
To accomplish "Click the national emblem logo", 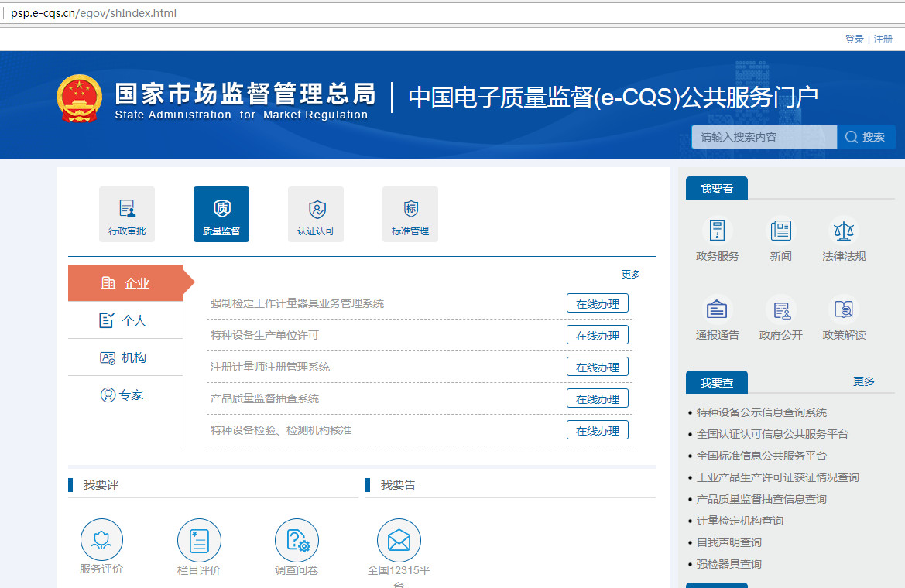I will pos(80,99).
